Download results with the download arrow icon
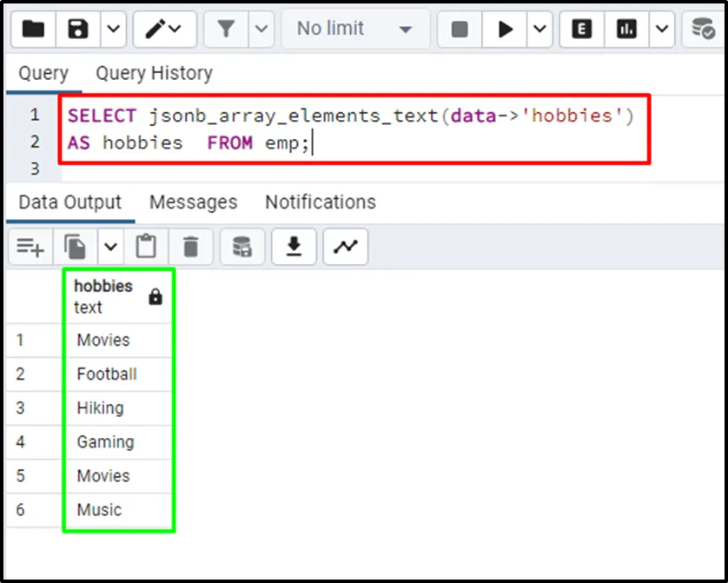This screenshot has height=583, width=728. click(295, 248)
